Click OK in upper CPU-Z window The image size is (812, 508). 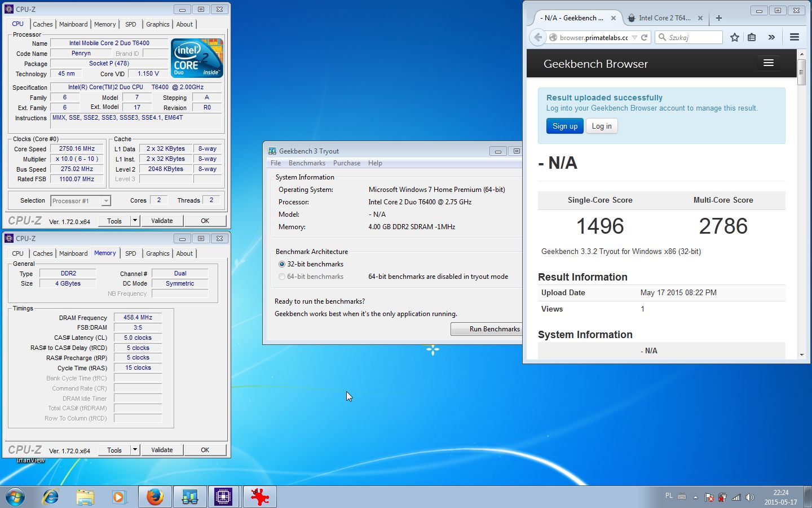205,221
